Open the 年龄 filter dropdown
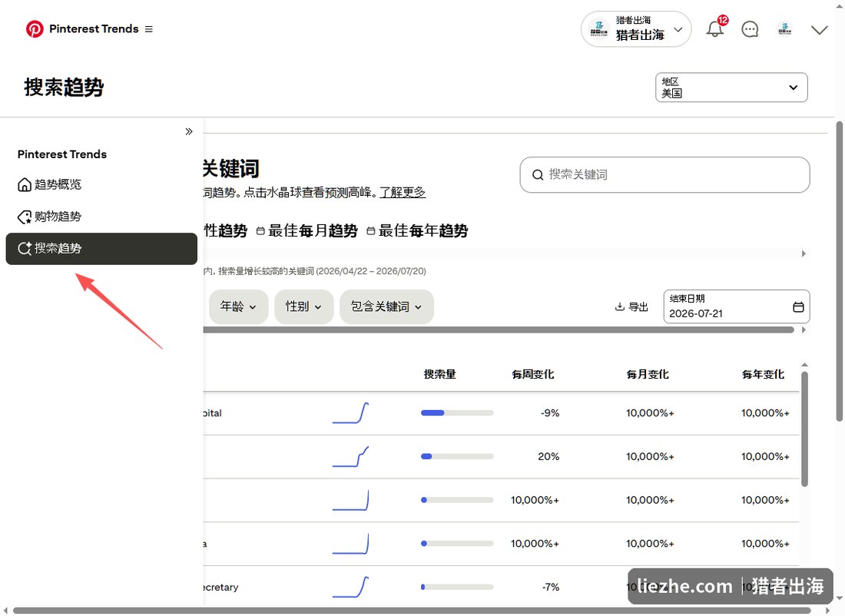This screenshot has width=845, height=616. (238, 306)
